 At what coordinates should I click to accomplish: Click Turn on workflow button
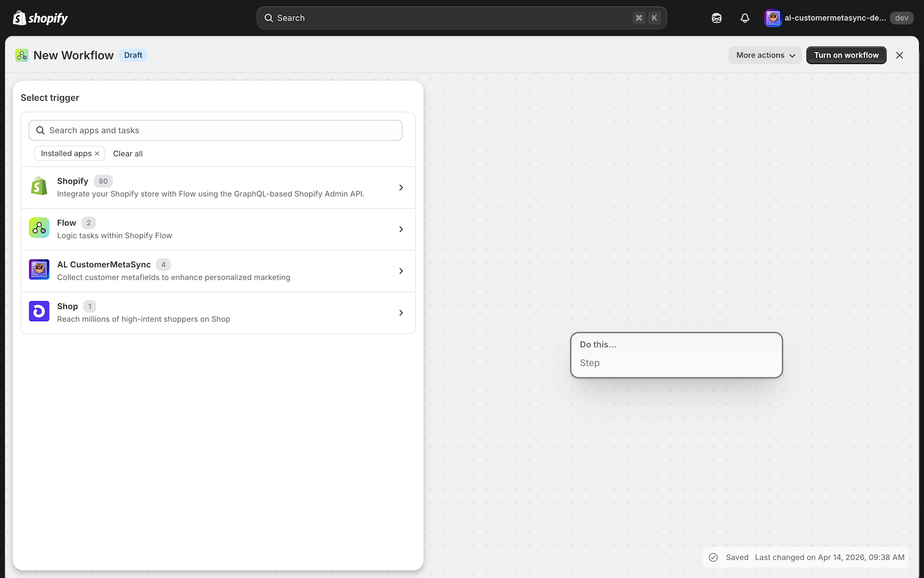click(x=846, y=55)
